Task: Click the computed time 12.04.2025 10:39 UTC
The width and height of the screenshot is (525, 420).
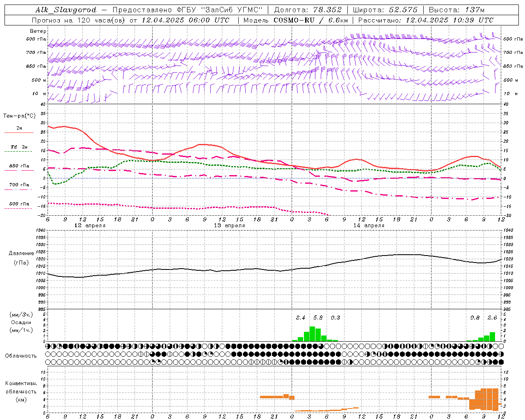Action: coord(450,20)
